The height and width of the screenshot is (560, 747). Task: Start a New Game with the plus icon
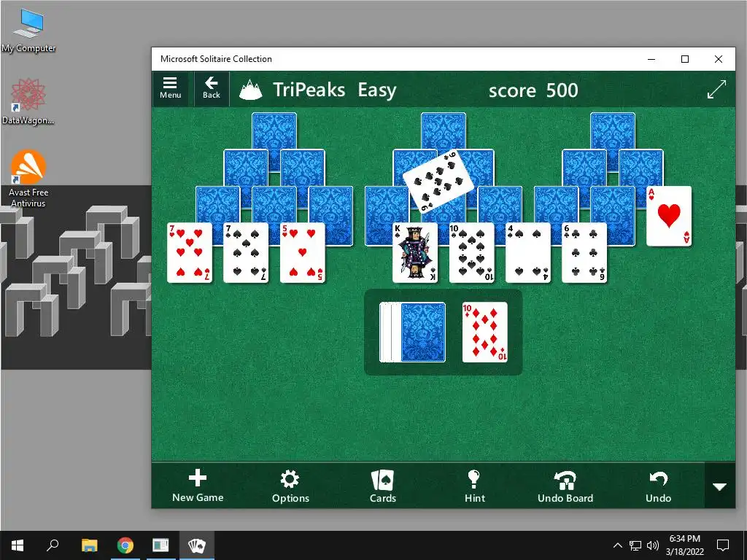(x=198, y=486)
